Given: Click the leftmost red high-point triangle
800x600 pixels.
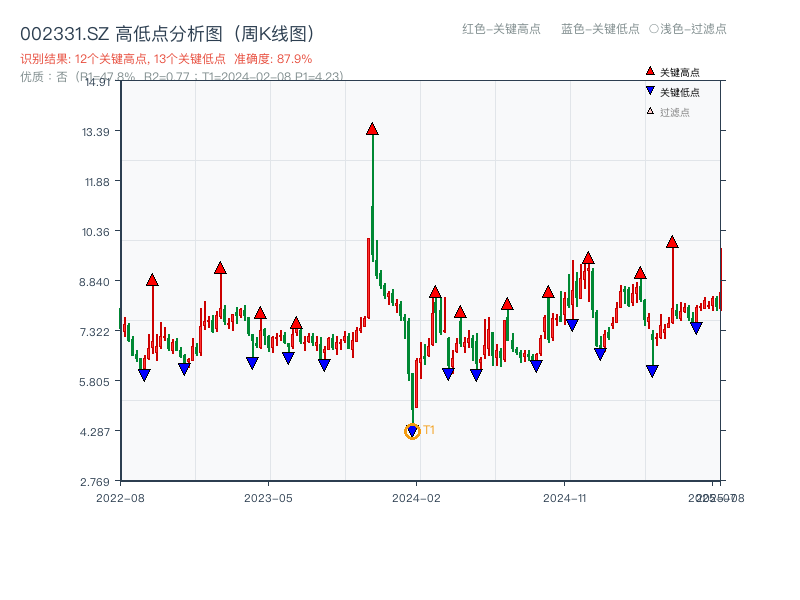Looking at the screenshot, I should pyautogui.click(x=152, y=280).
